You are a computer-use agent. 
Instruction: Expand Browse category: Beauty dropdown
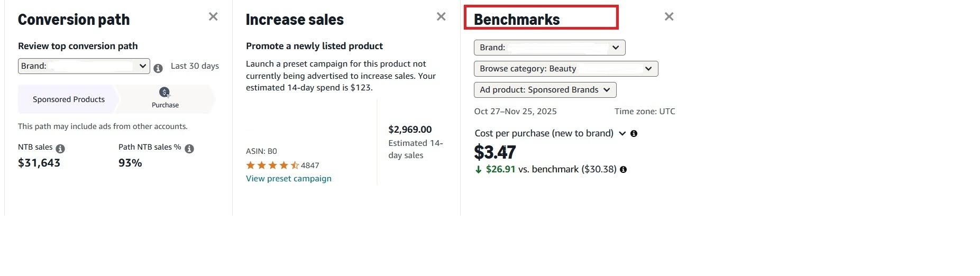[566, 69]
